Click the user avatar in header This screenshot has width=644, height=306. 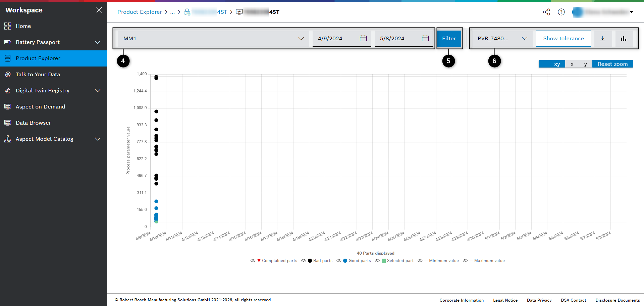click(x=578, y=12)
